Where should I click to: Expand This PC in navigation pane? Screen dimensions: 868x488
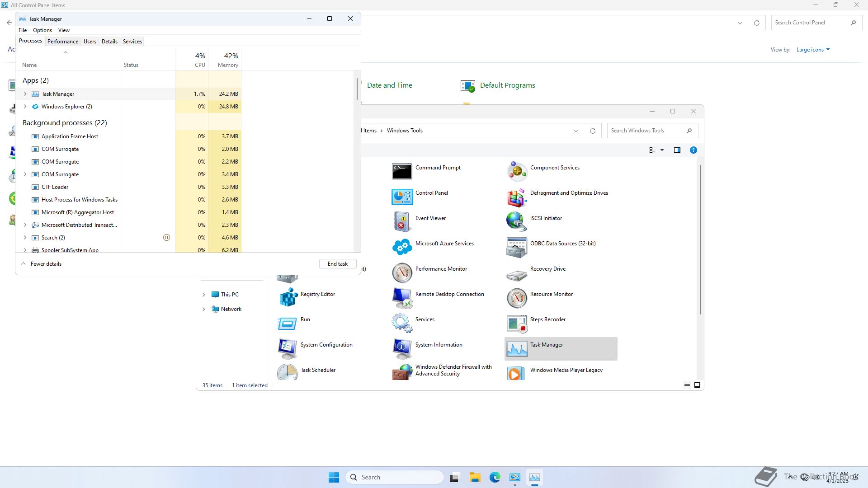tap(203, 295)
